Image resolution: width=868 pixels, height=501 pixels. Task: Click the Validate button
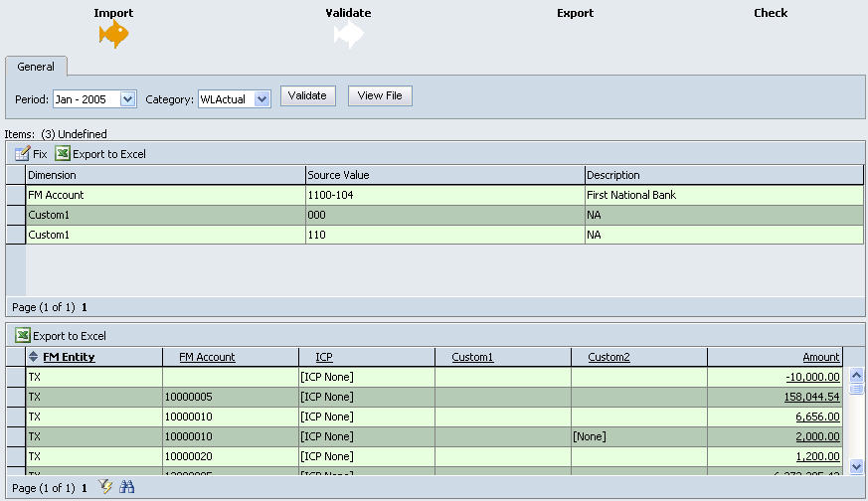[x=308, y=95]
